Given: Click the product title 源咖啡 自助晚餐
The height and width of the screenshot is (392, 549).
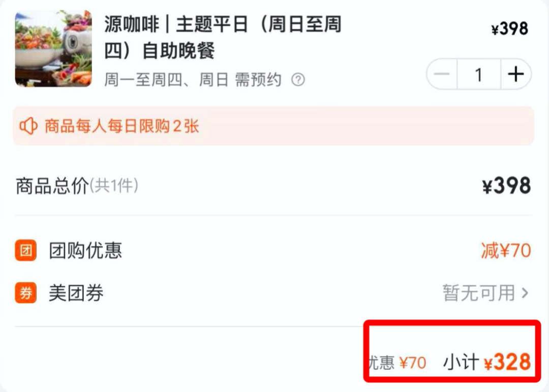Looking at the screenshot, I should (x=223, y=37).
